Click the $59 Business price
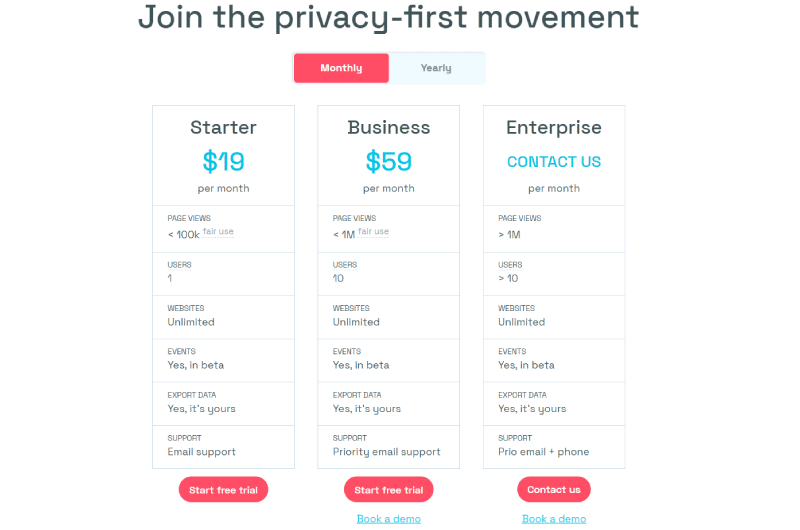The width and height of the screenshot is (800, 530). click(x=389, y=162)
